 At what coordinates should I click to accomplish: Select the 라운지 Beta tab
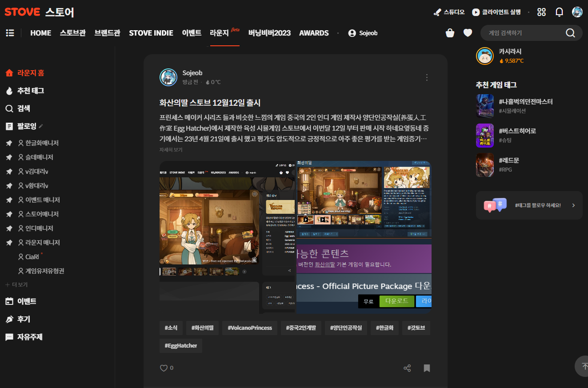pos(224,33)
